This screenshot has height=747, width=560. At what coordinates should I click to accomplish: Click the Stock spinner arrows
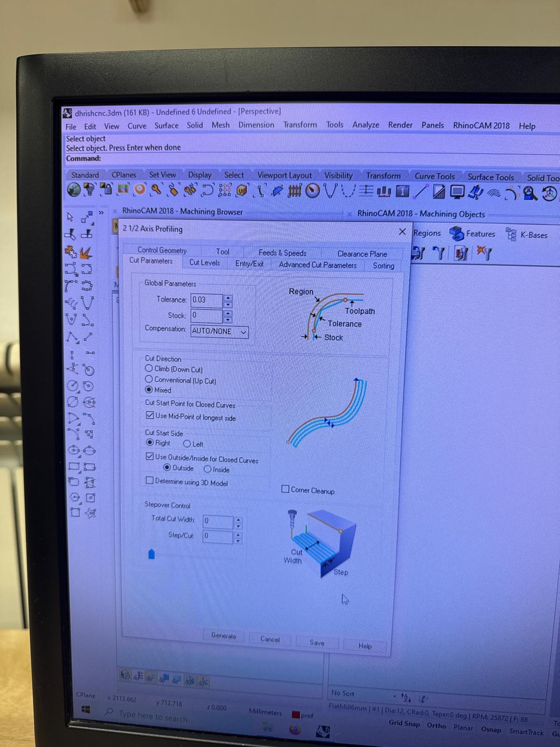coord(228,317)
